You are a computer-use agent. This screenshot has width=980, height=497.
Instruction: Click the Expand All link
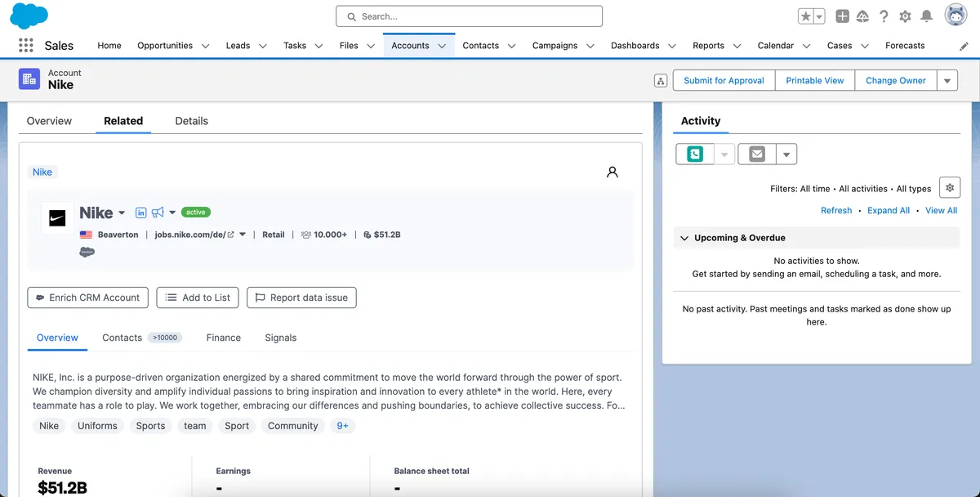(889, 210)
